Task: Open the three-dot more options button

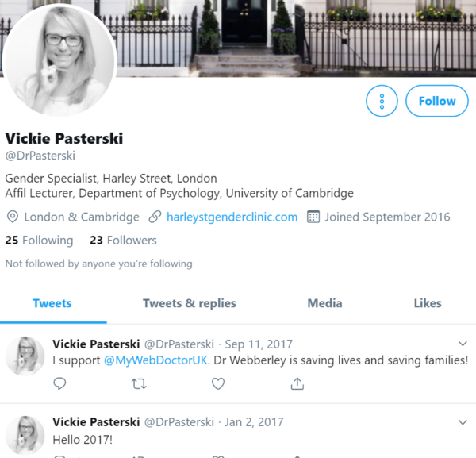Action: (382, 101)
